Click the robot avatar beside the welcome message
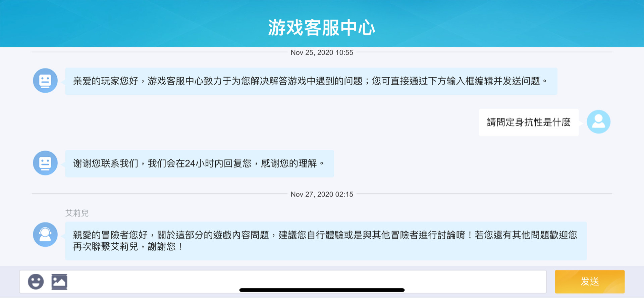The image size is (644, 298). tap(45, 81)
